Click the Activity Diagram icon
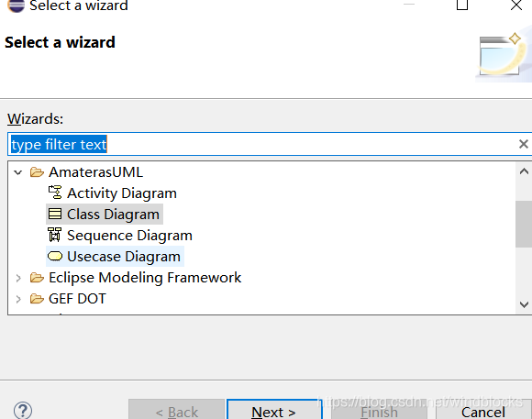The image size is (532, 419). click(x=55, y=193)
